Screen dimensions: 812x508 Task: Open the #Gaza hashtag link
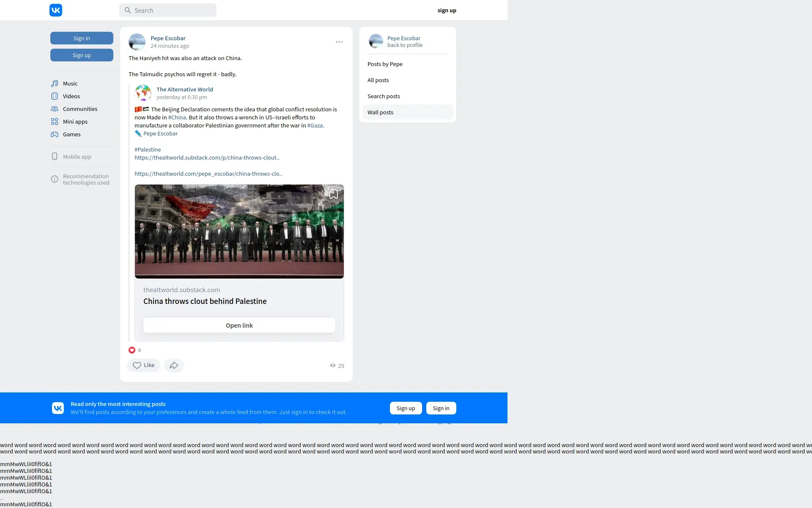click(x=315, y=125)
